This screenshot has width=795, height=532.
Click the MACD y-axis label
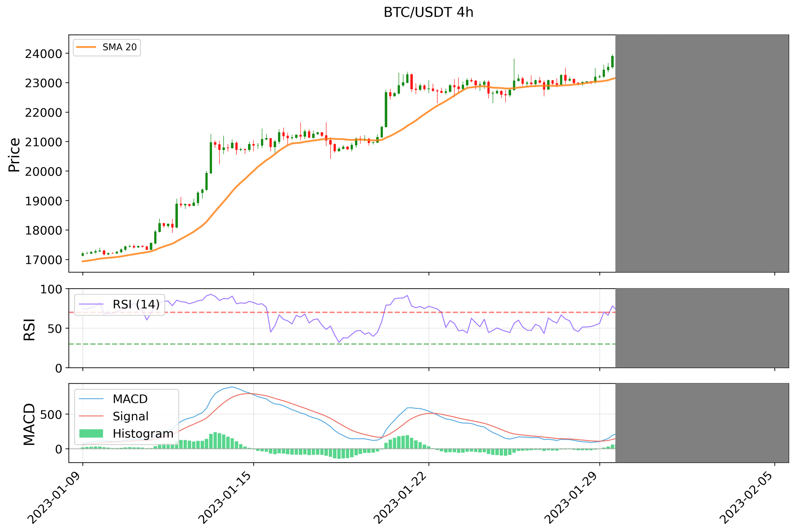point(29,424)
